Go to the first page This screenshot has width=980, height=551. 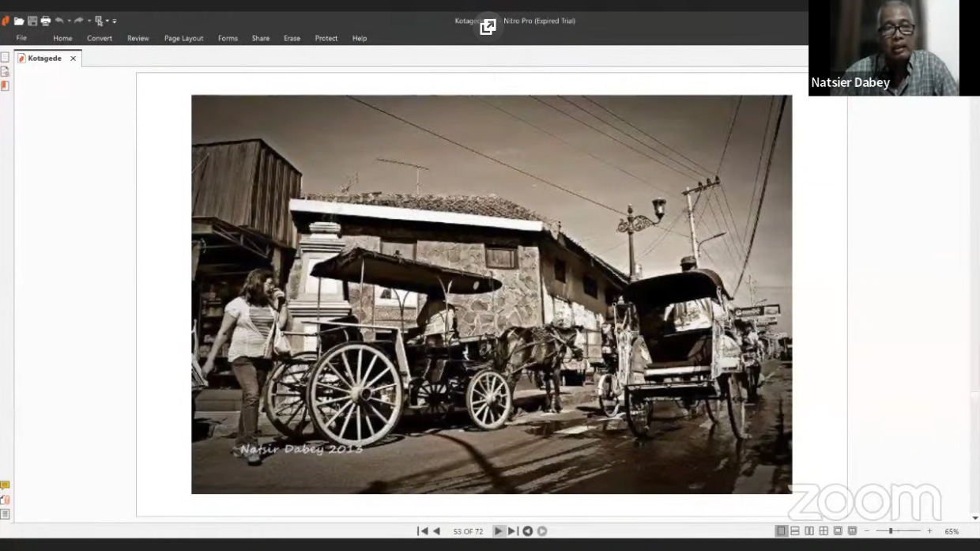[x=423, y=531]
